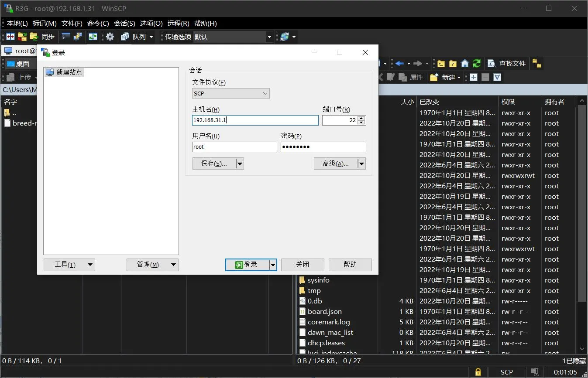Increase the port number with the stepper arrow
The image size is (588, 378).
(361, 118)
